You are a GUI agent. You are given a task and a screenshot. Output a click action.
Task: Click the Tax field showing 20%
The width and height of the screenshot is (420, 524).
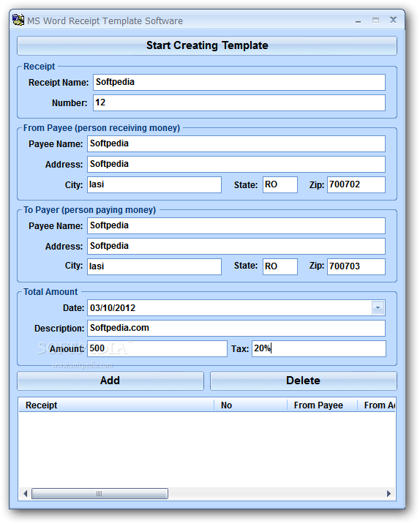pyautogui.click(x=319, y=348)
